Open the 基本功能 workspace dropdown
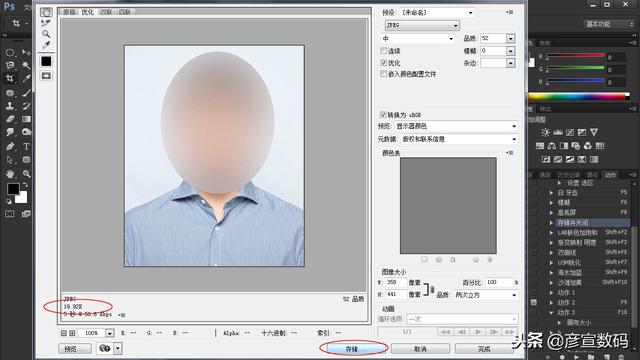 [x=609, y=24]
